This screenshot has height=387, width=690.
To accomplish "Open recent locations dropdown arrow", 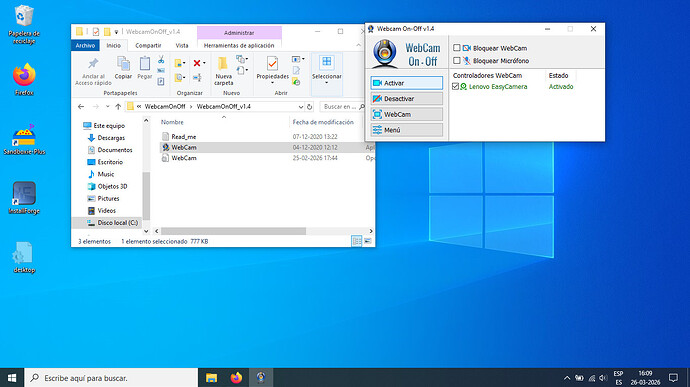I will (107, 107).
